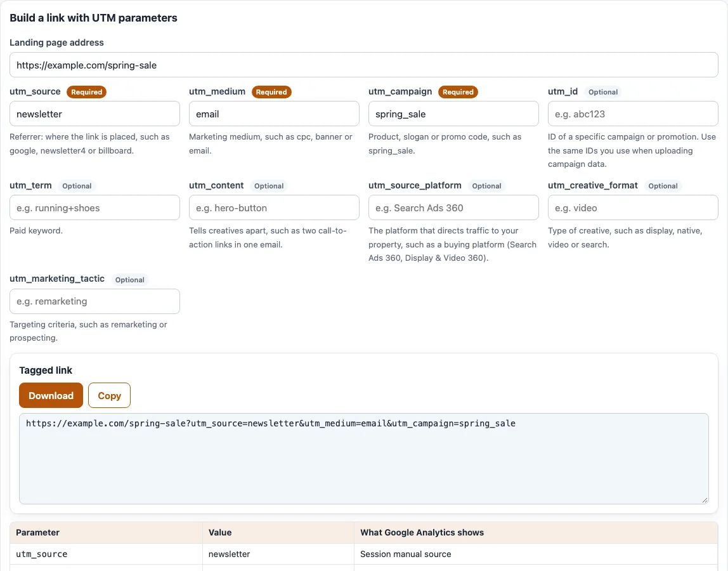This screenshot has height=571, width=728.
Task: Click the utm_campaign label
Action: tap(400, 91)
